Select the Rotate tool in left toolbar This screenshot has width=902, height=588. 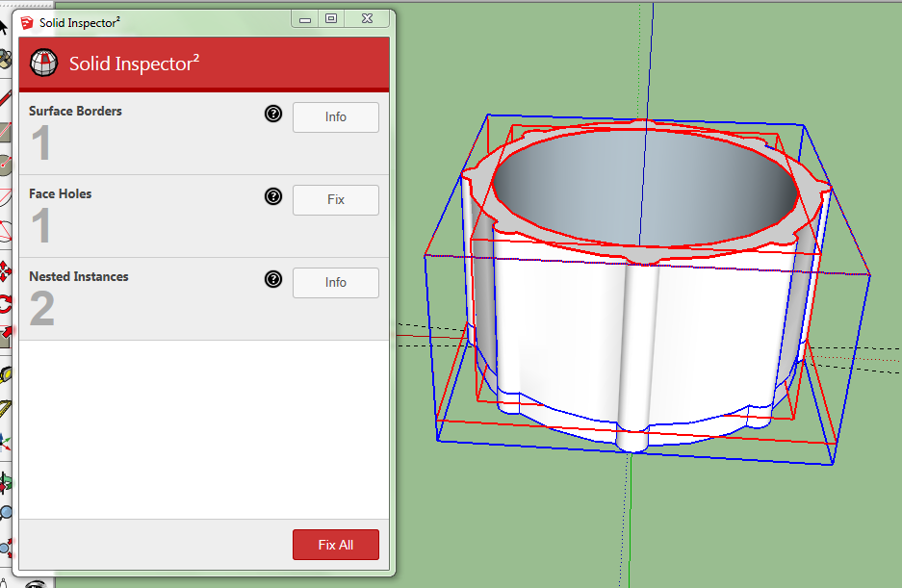click(x=5, y=304)
